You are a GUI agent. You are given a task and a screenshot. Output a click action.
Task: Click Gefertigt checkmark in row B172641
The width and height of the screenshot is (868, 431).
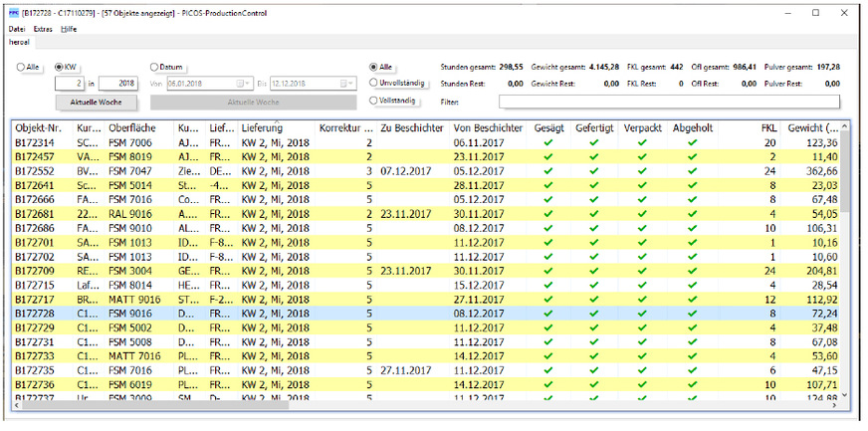point(593,185)
